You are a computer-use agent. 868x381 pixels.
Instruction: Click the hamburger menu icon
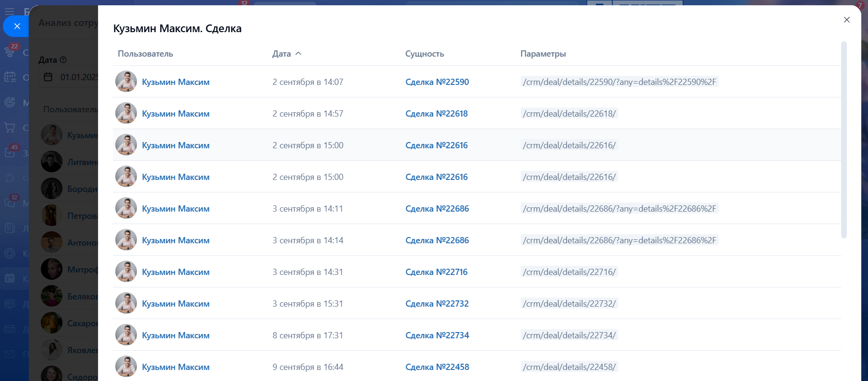coord(10,11)
